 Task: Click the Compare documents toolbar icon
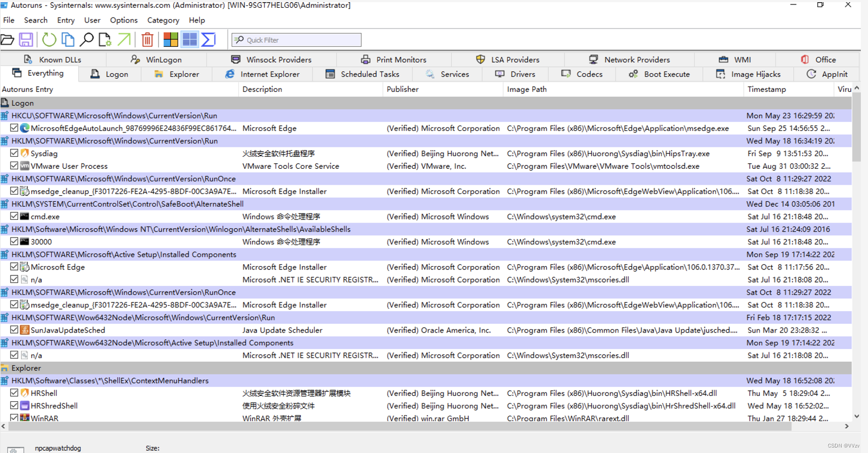[68, 40]
